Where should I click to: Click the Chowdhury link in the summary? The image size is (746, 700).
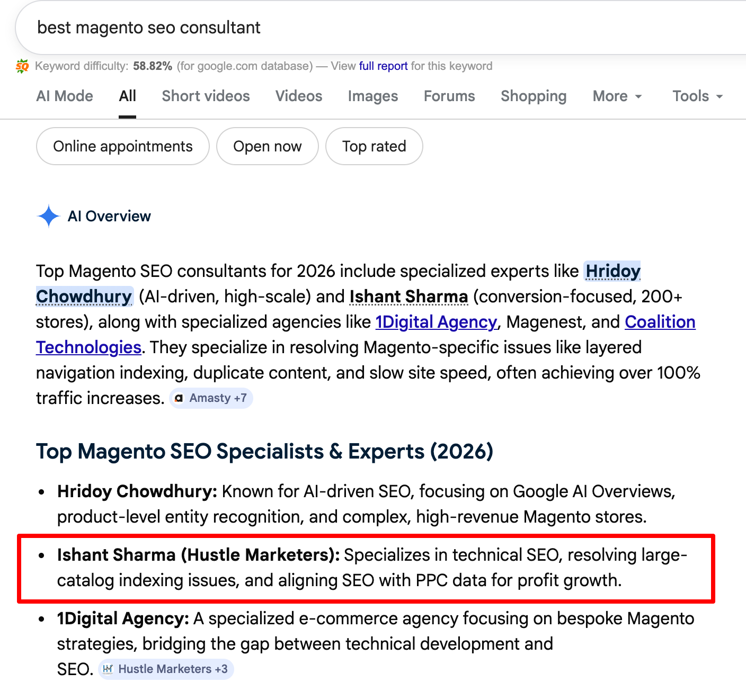84,297
